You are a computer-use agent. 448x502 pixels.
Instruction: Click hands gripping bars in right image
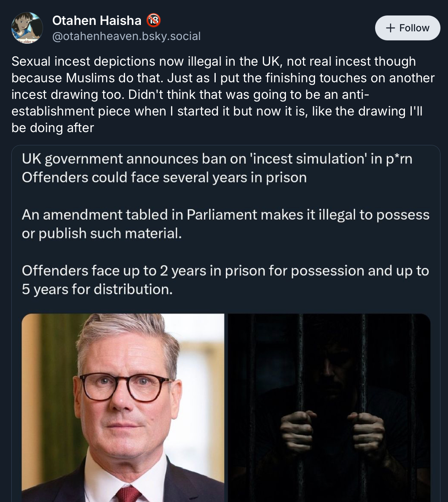tap(332, 432)
